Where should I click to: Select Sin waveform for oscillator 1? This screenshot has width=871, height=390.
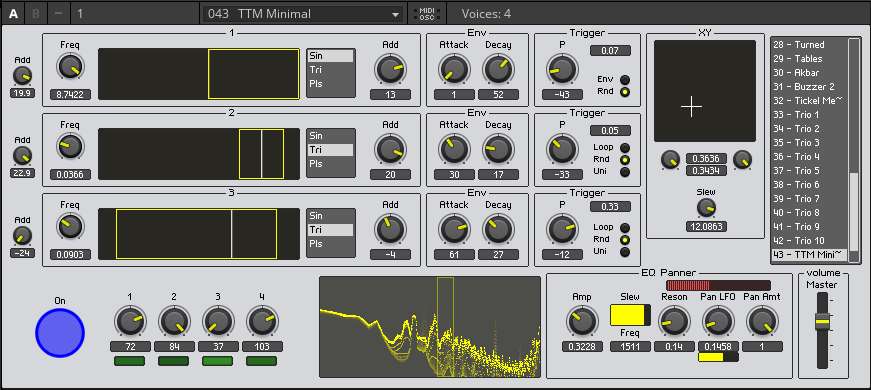pos(331,56)
